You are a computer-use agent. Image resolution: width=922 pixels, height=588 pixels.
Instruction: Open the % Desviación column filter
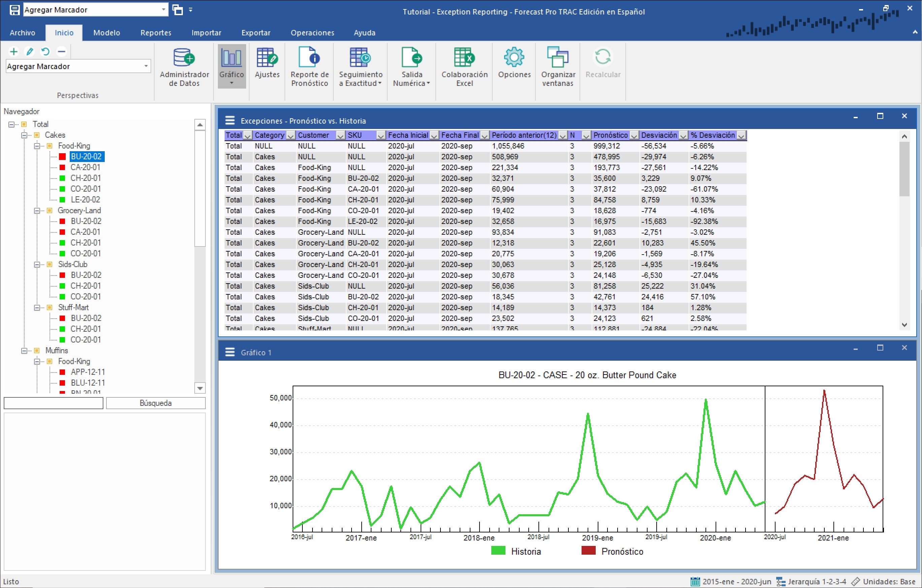741,135
